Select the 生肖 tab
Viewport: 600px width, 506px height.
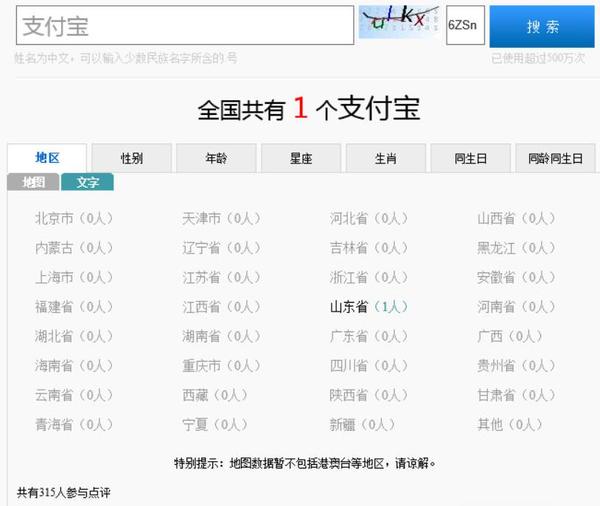click(x=386, y=158)
